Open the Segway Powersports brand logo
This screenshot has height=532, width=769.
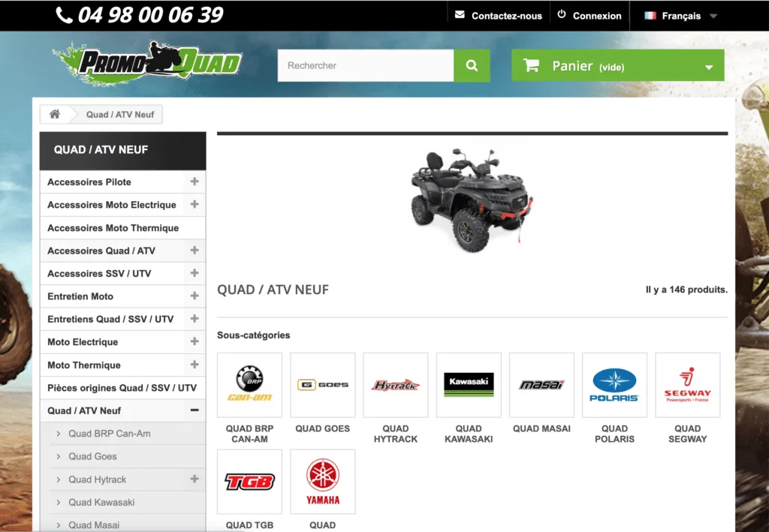(x=687, y=385)
